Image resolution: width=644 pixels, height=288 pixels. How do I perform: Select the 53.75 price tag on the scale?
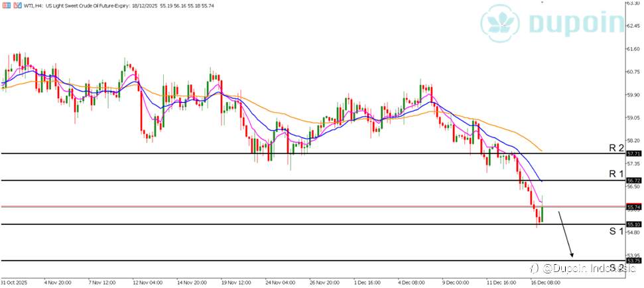click(633, 261)
